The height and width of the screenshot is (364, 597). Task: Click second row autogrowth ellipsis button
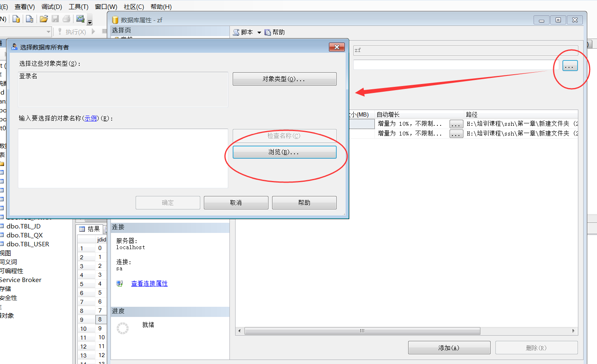click(x=456, y=134)
